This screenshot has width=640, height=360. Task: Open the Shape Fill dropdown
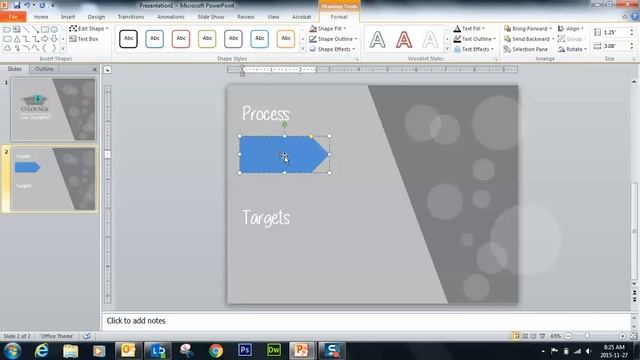click(x=327, y=29)
